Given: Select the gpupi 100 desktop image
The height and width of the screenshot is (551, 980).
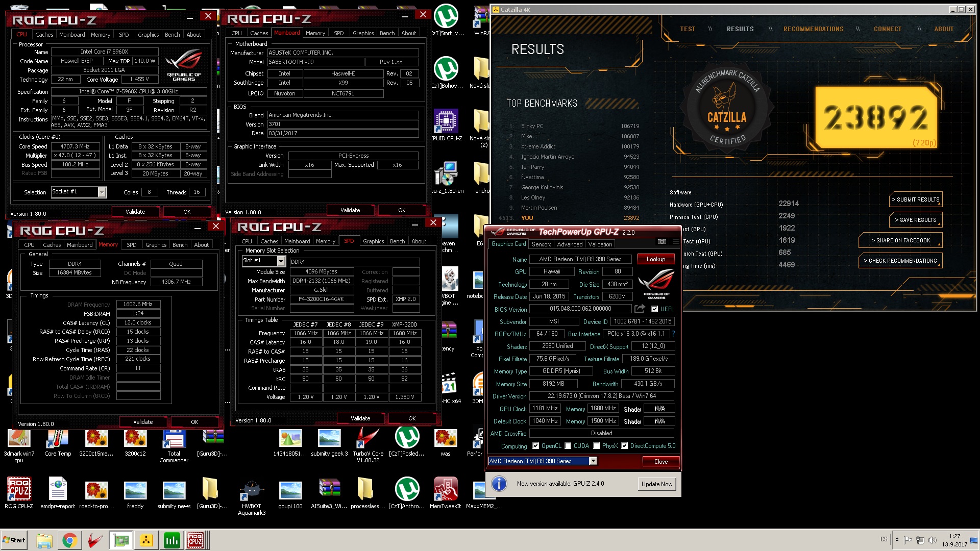Looking at the screenshot, I should click(290, 493).
